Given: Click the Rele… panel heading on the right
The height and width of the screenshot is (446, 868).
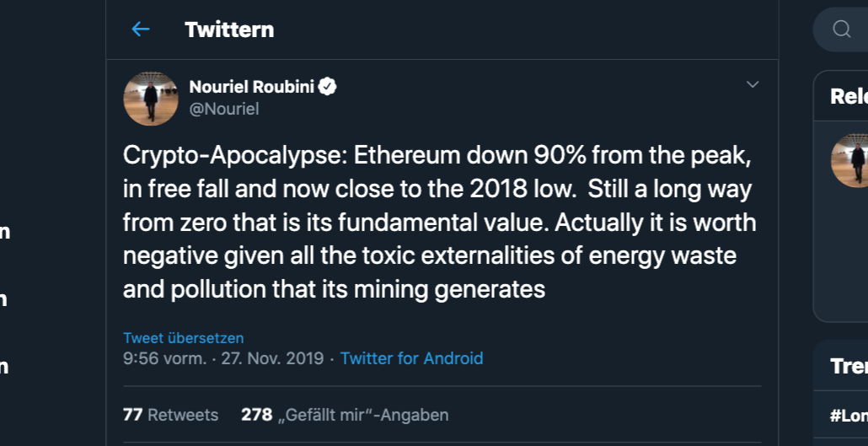Looking at the screenshot, I should (x=848, y=96).
